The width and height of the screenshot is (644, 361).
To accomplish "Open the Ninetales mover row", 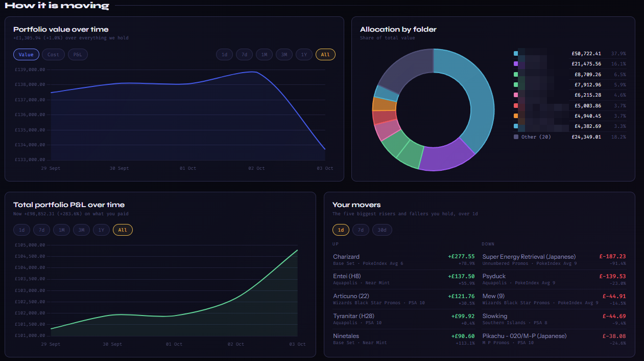I will 404,339.
